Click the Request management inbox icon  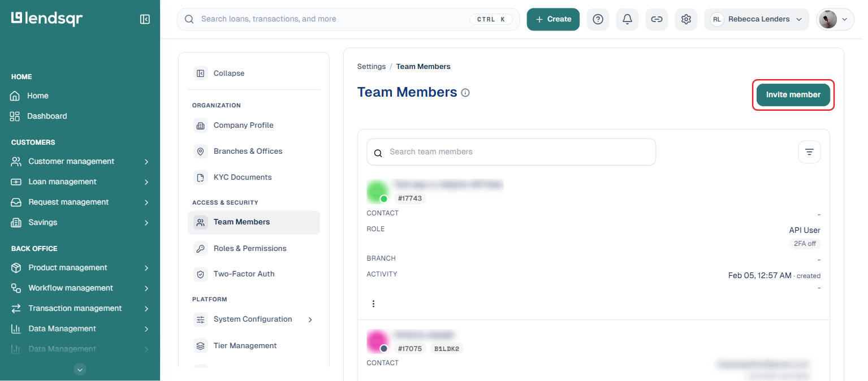tap(16, 202)
